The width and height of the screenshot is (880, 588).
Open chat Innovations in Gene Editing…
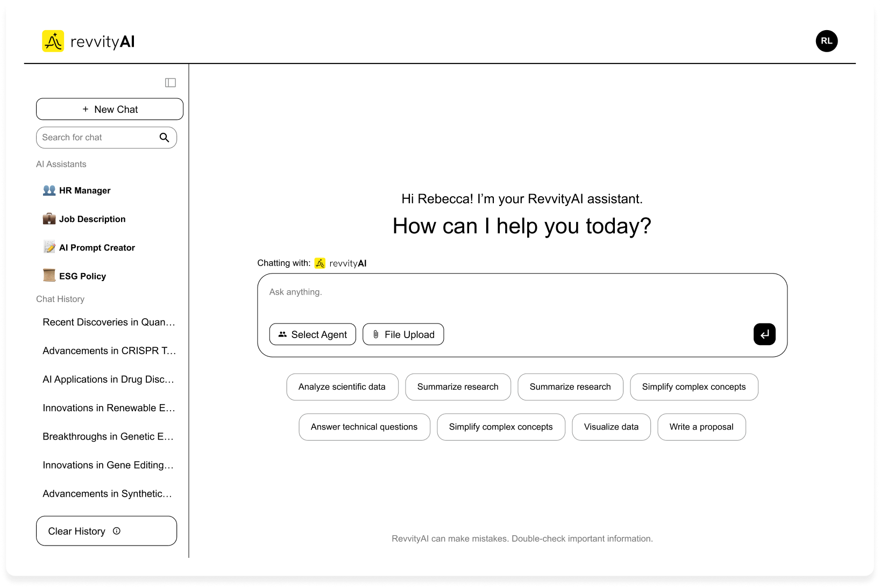coord(109,465)
